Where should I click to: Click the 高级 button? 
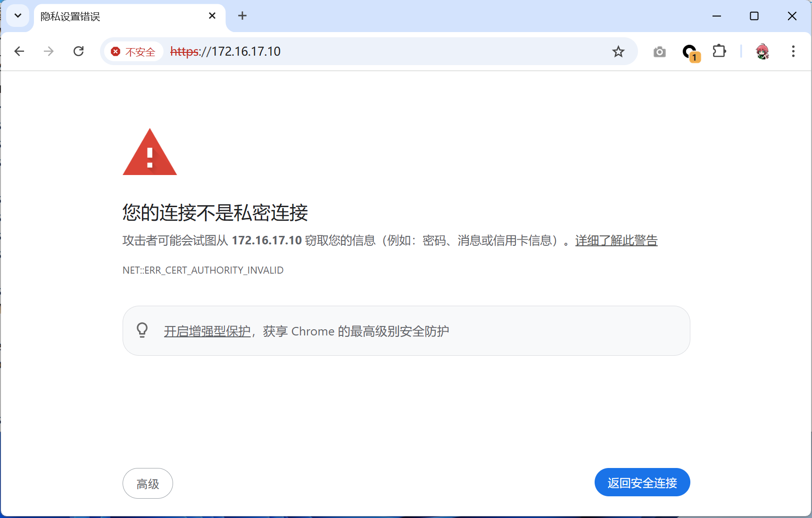coord(148,484)
